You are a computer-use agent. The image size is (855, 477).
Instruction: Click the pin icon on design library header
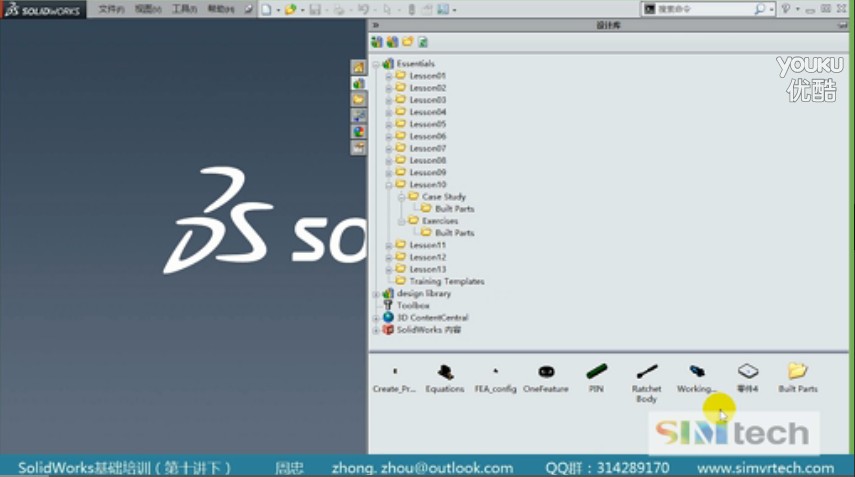842,25
